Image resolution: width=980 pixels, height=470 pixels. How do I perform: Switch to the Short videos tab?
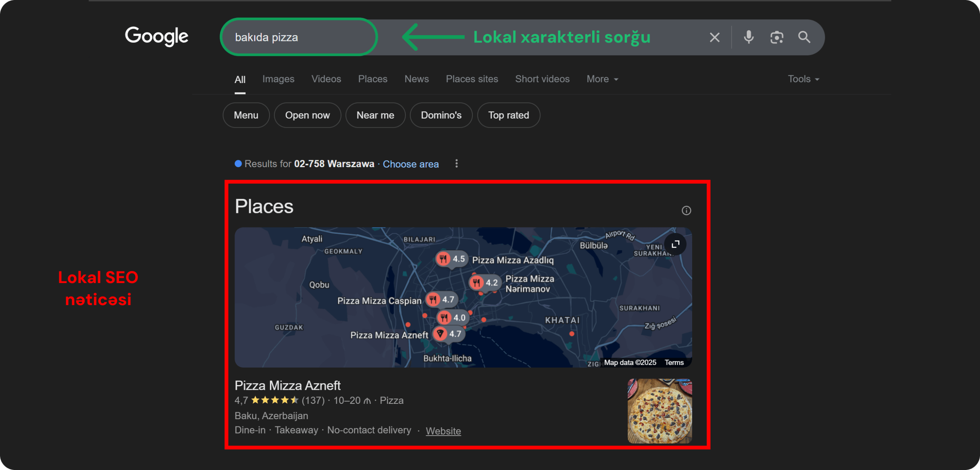[542, 79]
